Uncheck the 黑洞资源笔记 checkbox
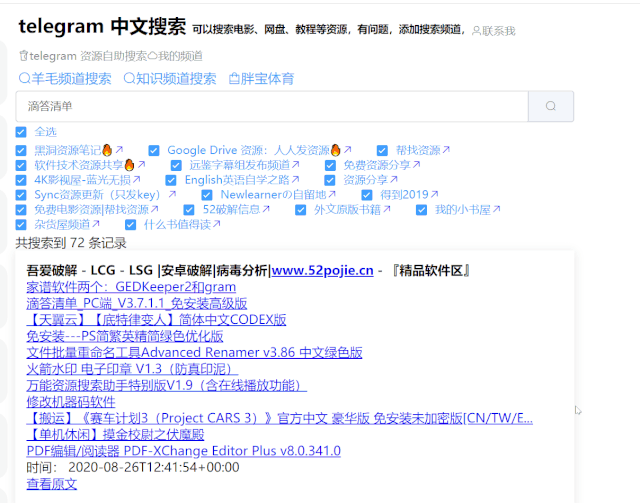Viewport: 640px width, 503px height. 21,151
